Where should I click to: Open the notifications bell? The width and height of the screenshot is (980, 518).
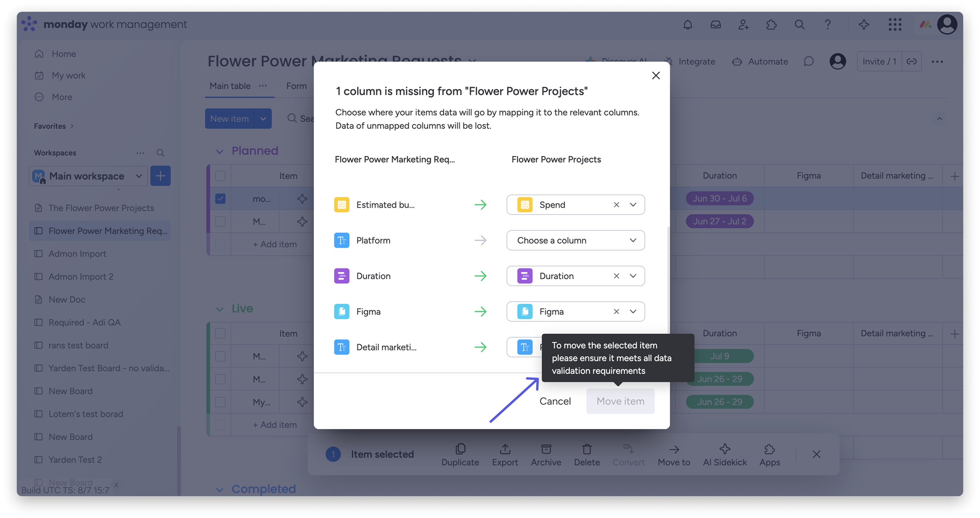(688, 25)
